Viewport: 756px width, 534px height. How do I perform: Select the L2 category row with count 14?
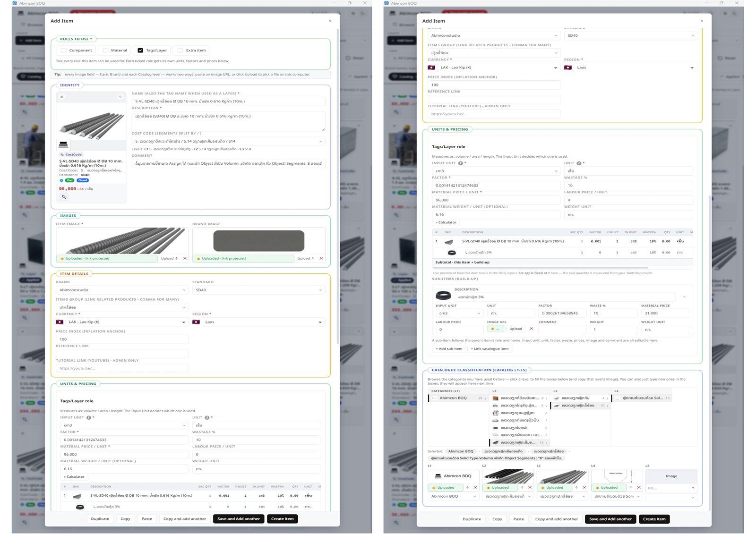tap(518, 442)
